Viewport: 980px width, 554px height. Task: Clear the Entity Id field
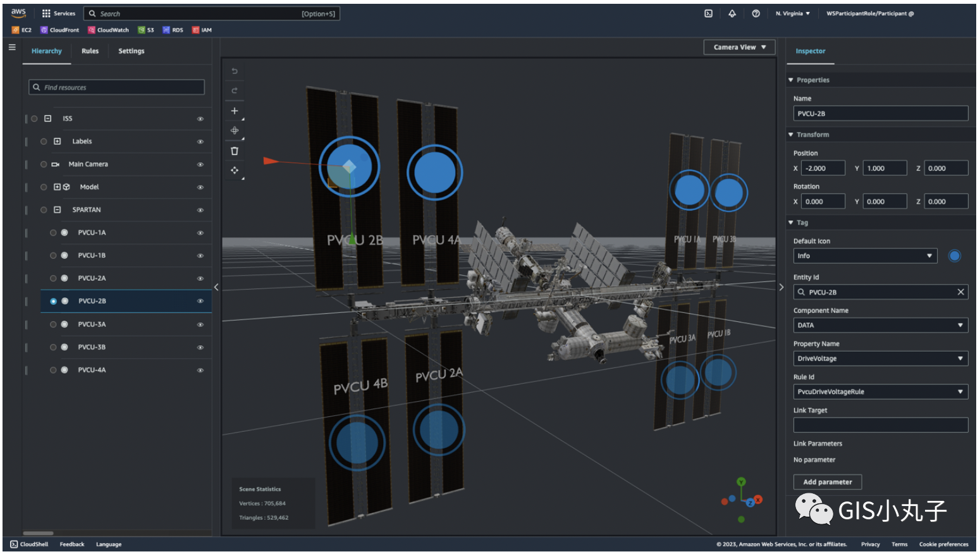pyautogui.click(x=960, y=292)
